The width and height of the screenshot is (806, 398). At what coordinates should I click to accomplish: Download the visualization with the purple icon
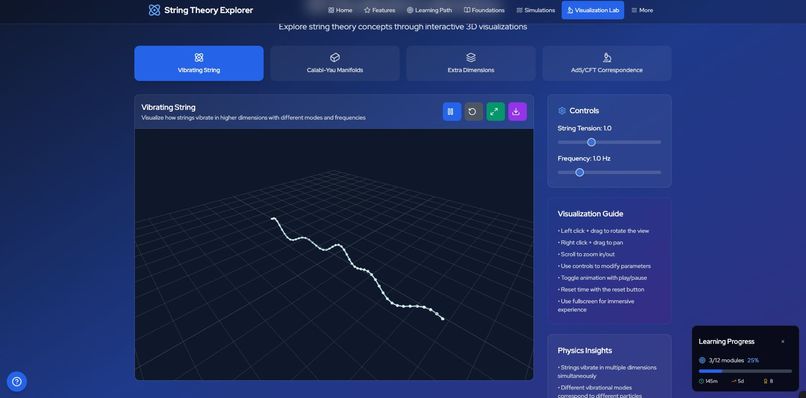[518, 112]
